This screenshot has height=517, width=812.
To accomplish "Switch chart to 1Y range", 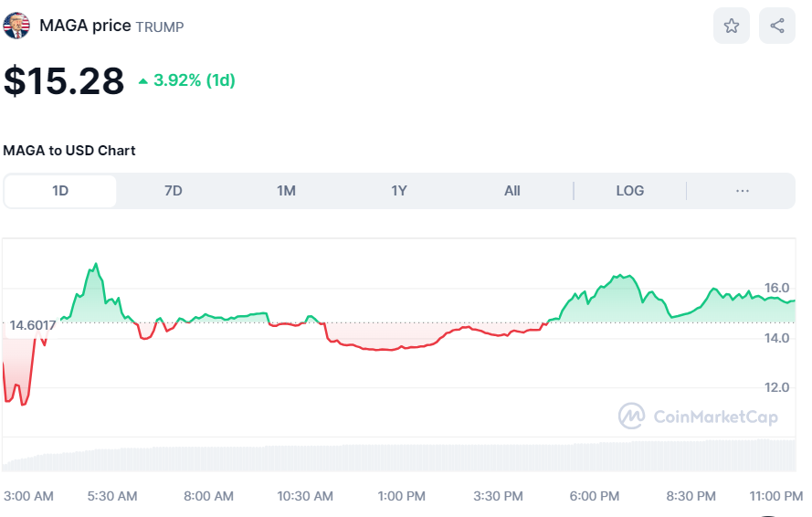I will click(399, 191).
